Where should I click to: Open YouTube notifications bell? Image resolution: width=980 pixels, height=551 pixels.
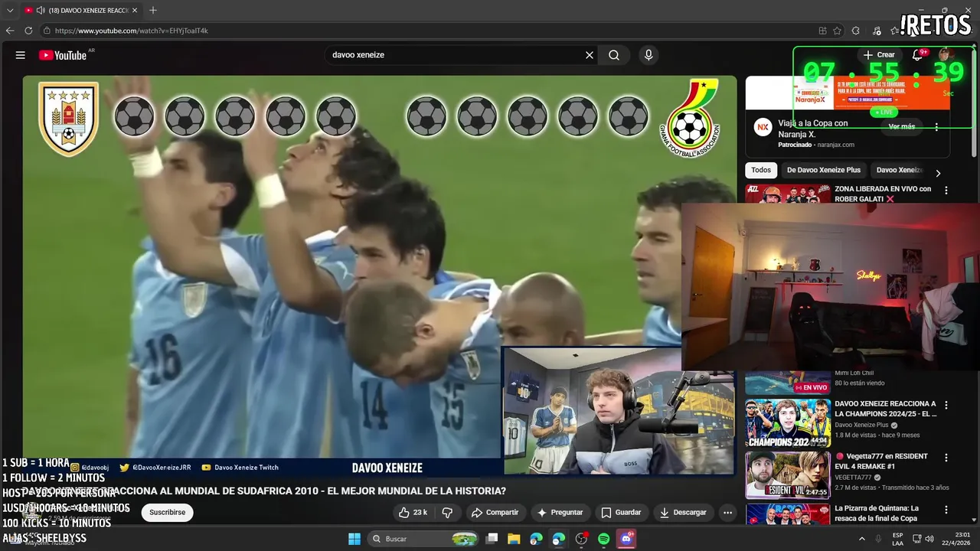point(917,55)
